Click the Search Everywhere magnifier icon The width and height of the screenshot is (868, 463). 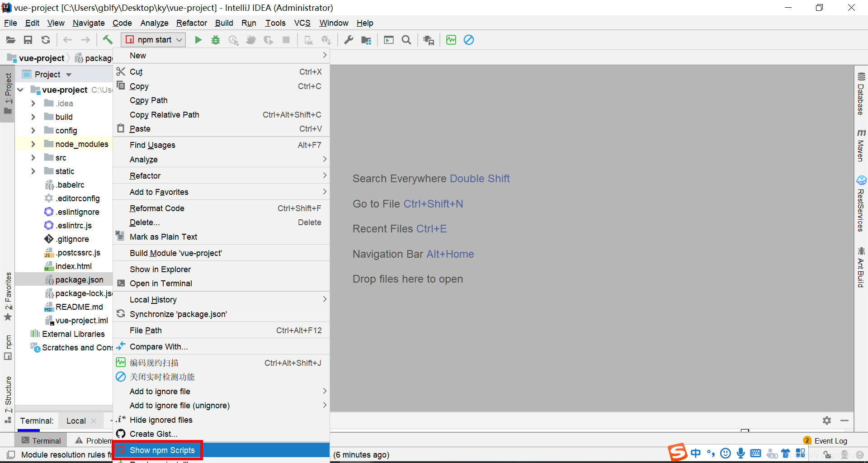coord(406,40)
